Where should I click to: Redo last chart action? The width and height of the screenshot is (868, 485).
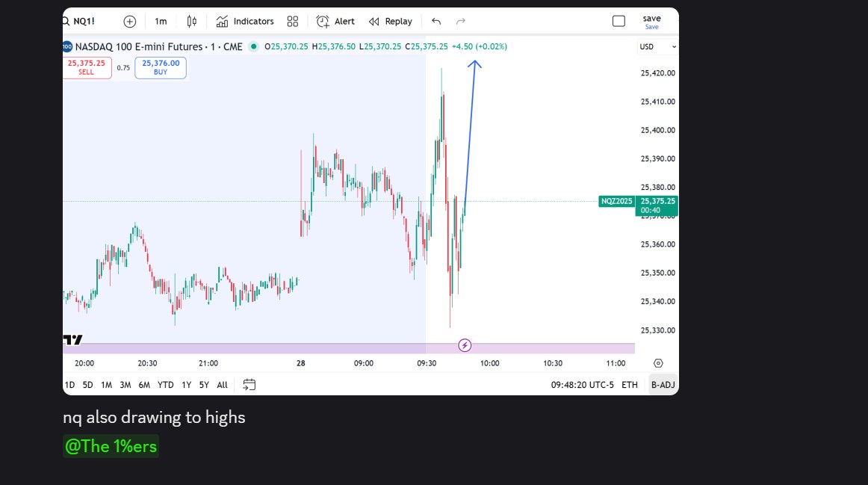pyautogui.click(x=461, y=22)
